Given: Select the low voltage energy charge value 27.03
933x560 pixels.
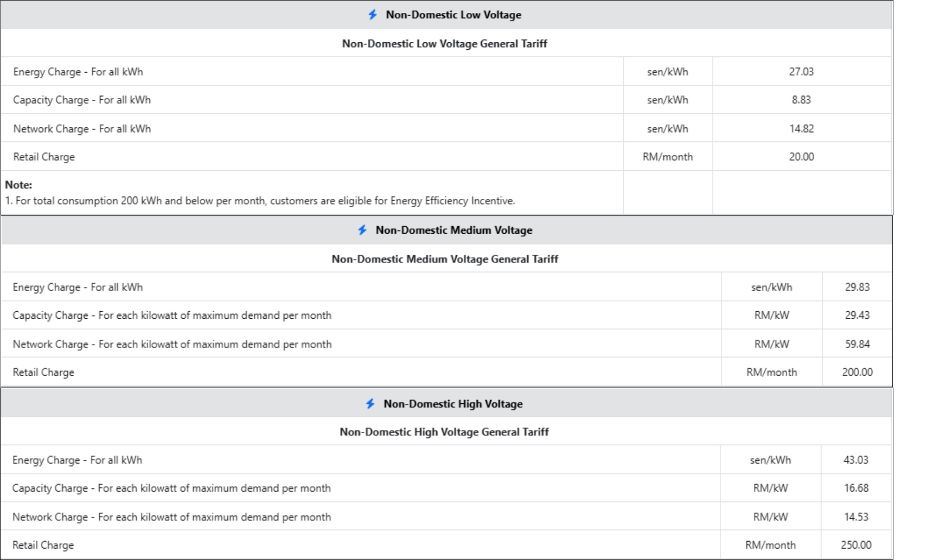Looking at the screenshot, I should tap(801, 72).
